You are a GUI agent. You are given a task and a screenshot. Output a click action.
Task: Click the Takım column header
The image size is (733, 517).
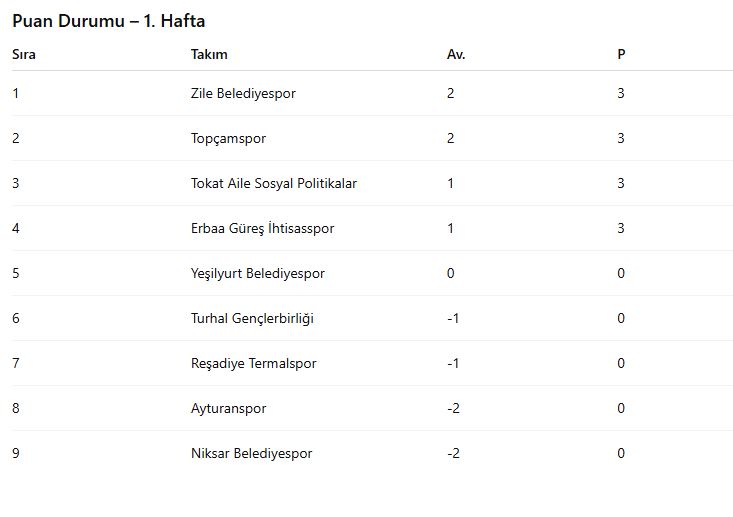(209, 54)
